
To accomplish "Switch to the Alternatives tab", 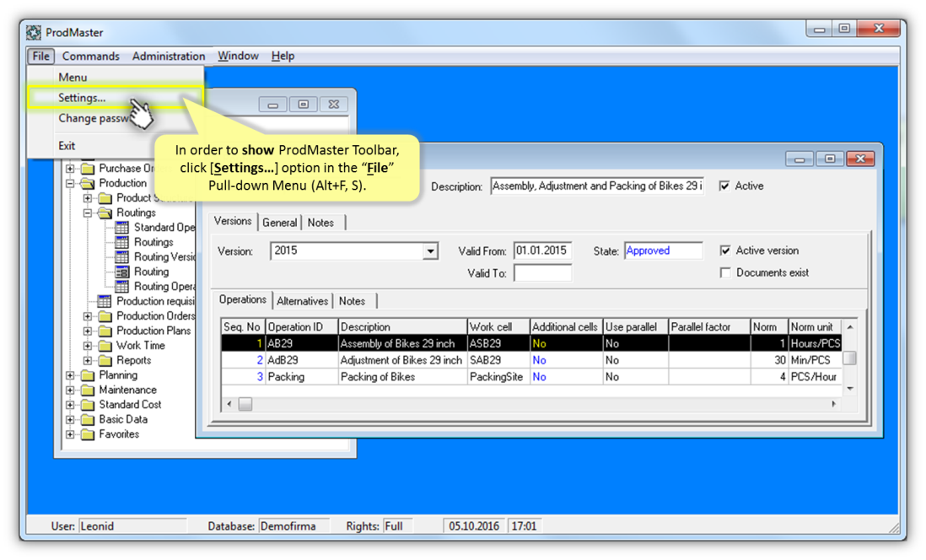I will pyautogui.click(x=303, y=301).
